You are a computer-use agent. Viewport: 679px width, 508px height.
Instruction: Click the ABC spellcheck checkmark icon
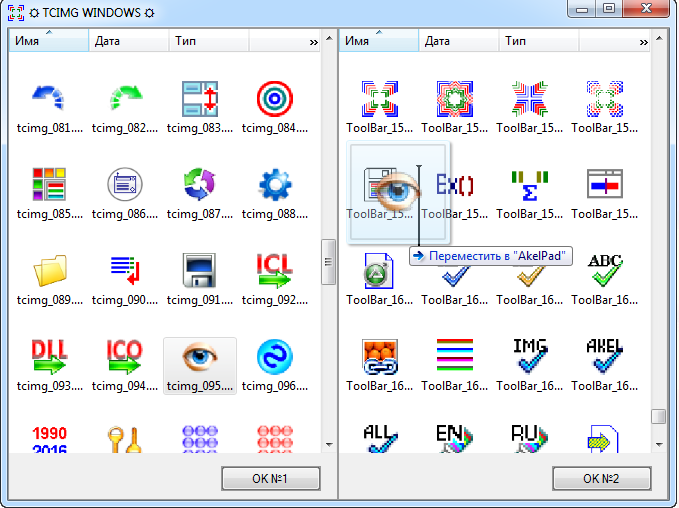coord(605,270)
